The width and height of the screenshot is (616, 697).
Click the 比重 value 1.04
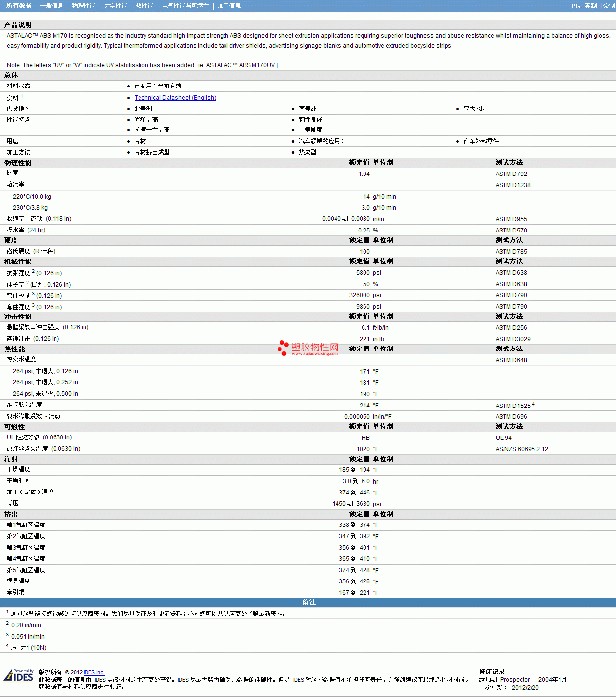(x=364, y=174)
